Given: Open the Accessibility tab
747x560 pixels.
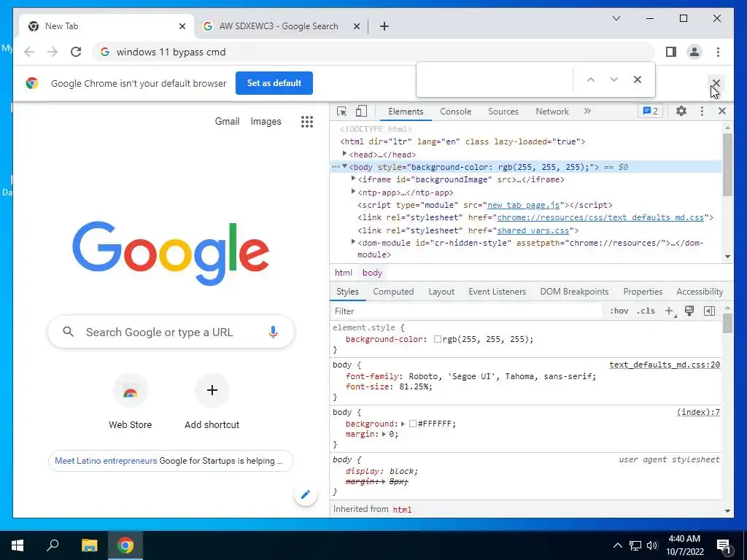Looking at the screenshot, I should tap(700, 292).
